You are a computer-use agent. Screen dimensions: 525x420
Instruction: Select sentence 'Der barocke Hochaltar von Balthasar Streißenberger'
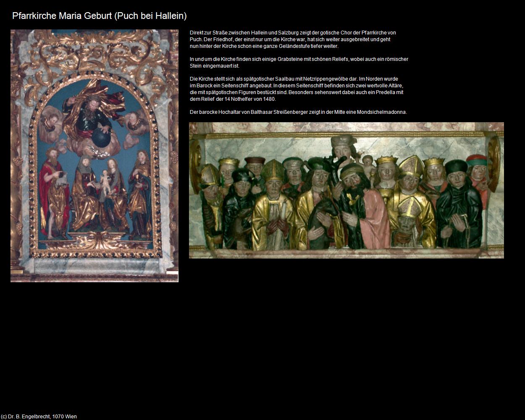click(x=298, y=112)
